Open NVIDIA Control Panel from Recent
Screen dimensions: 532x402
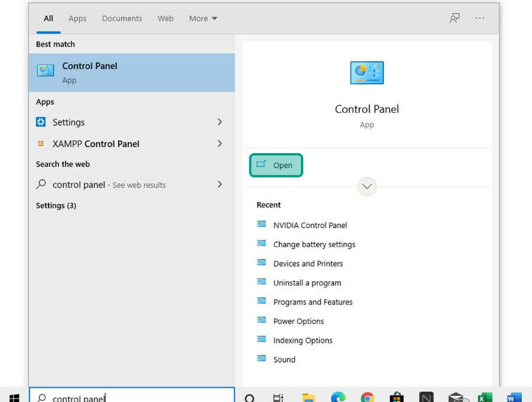[x=310, y=225]
